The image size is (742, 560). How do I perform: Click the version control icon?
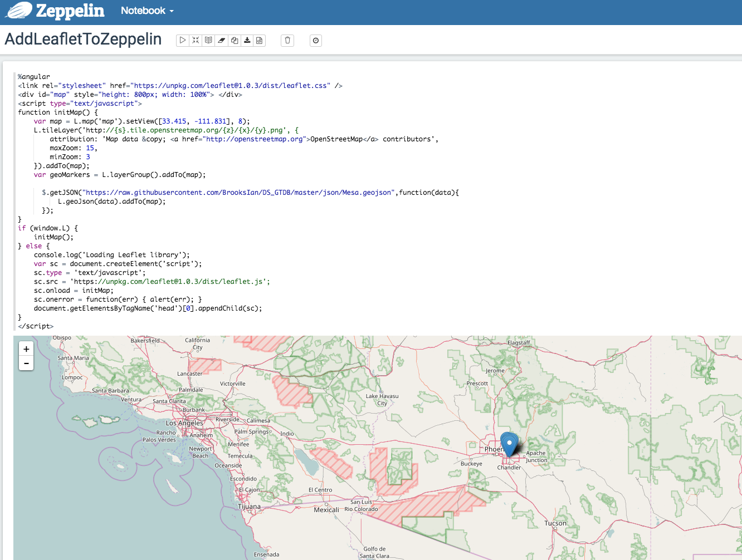click(260, 40)
